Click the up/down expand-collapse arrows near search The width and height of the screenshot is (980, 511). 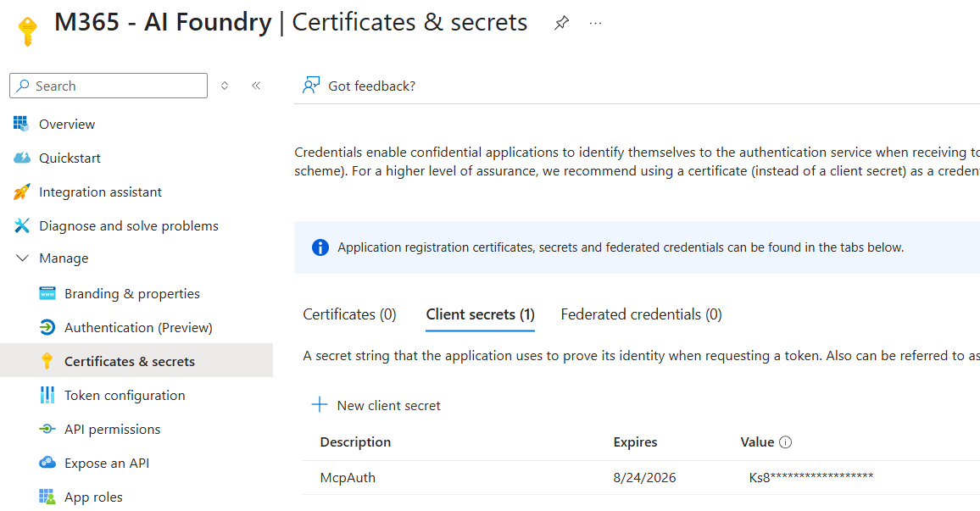pyautogui.click(x=225, y=86)
